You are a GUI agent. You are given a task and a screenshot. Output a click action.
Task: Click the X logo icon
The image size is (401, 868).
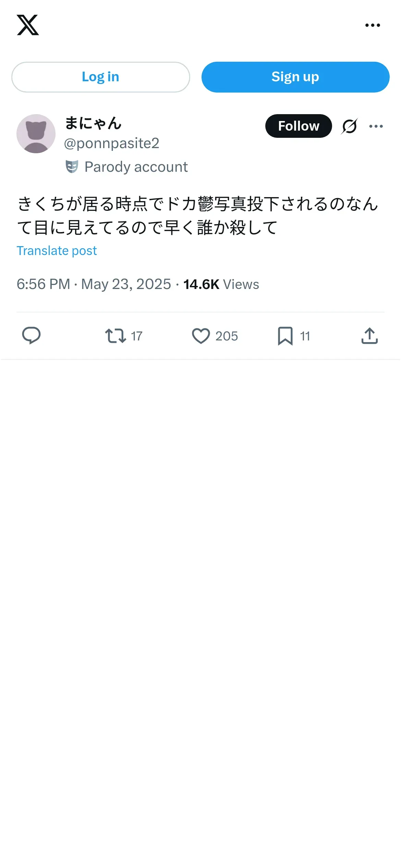28,25
